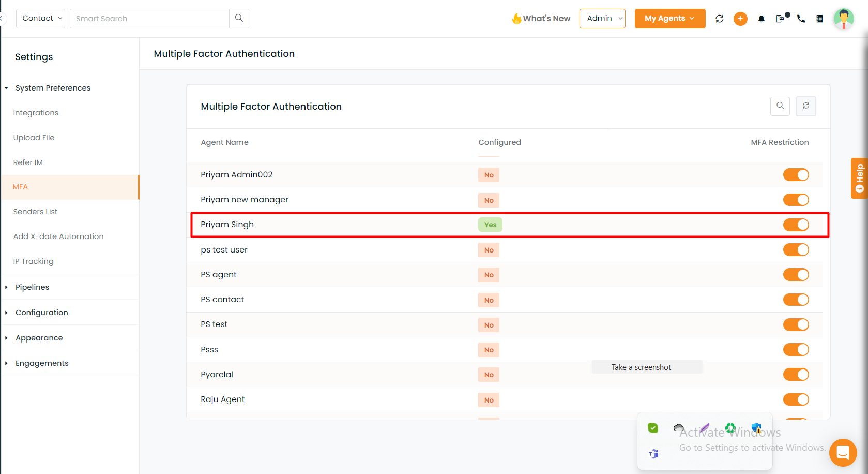Screen dimensions: 868x474
Task: Open the dialer using the phone icon
Action: pyautogui.click(x=801, y=19)
